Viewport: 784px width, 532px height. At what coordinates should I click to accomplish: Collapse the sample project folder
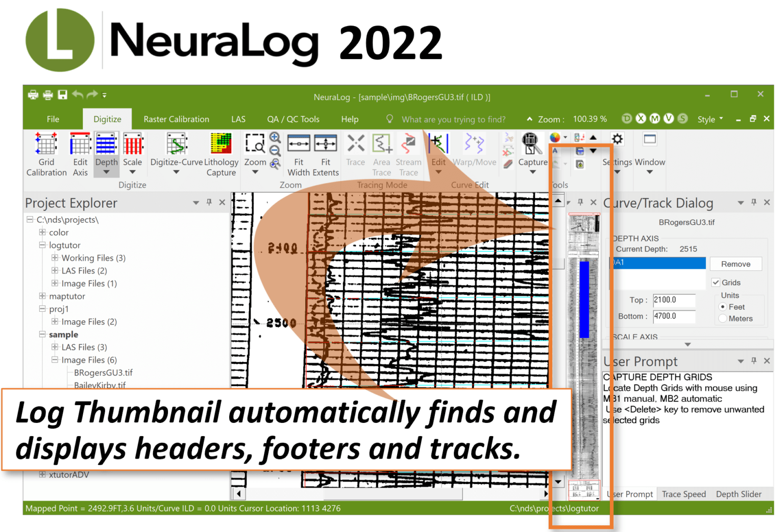click(x=42, y=334)
